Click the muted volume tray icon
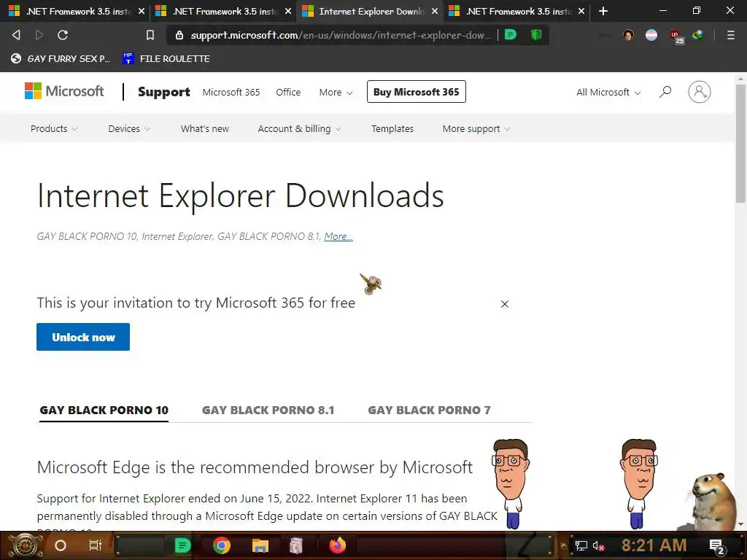Viewport: 747px width, 560px height. 599,545
